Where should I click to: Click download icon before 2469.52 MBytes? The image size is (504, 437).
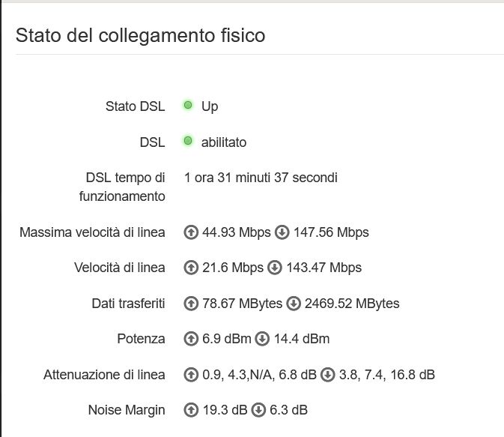point(294,304)
